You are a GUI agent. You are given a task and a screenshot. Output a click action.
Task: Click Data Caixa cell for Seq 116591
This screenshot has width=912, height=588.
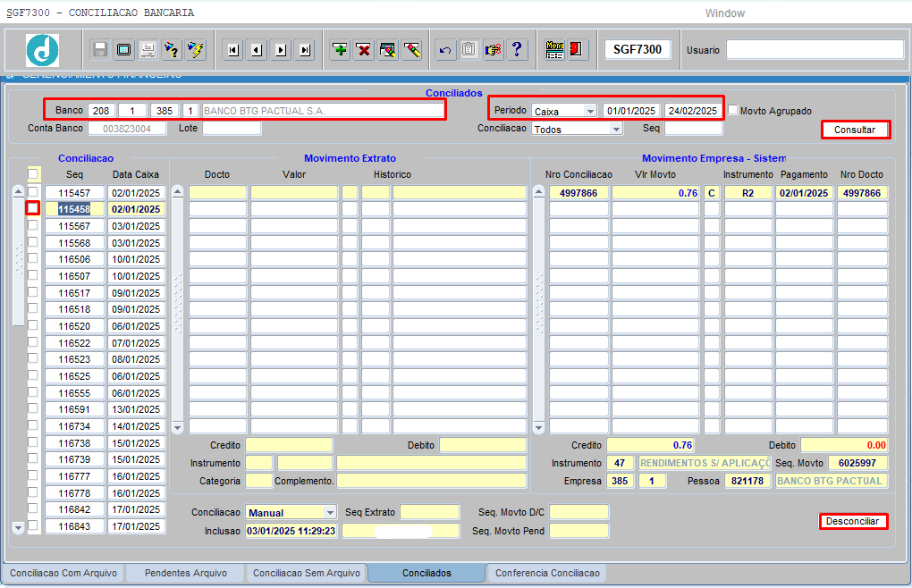click(x=136, y=409)
